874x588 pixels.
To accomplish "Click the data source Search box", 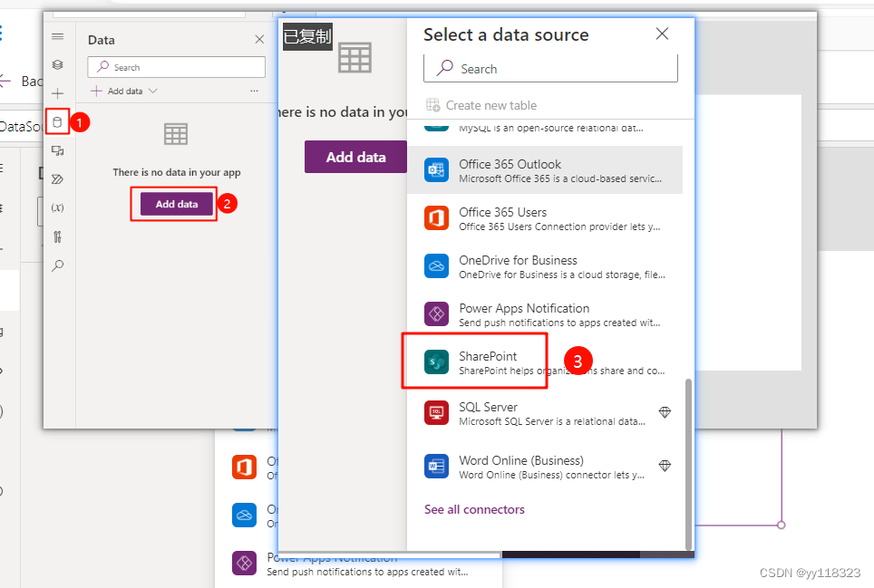I will 550,69.
